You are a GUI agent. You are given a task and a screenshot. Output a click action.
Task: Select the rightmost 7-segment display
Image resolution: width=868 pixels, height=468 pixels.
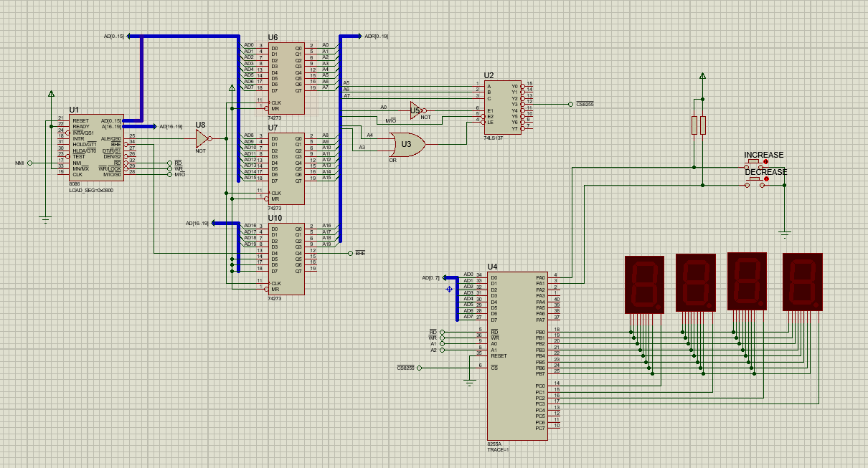coord(803,282)
